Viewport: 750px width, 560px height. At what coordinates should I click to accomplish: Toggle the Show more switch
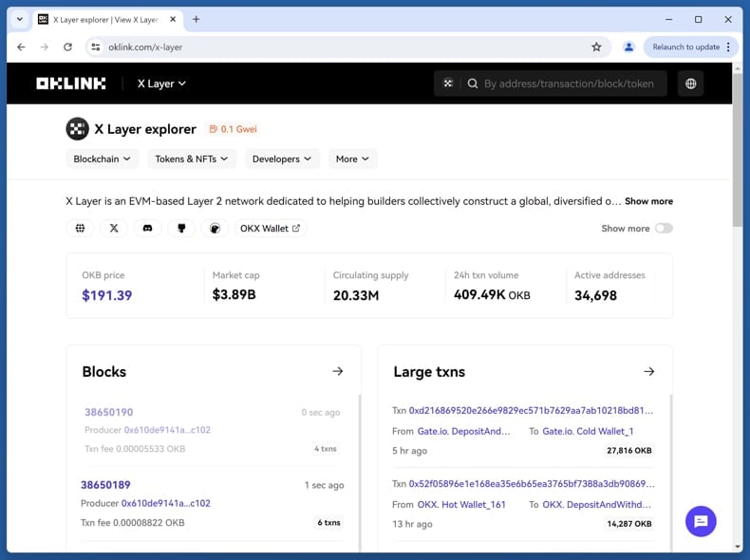663,229
